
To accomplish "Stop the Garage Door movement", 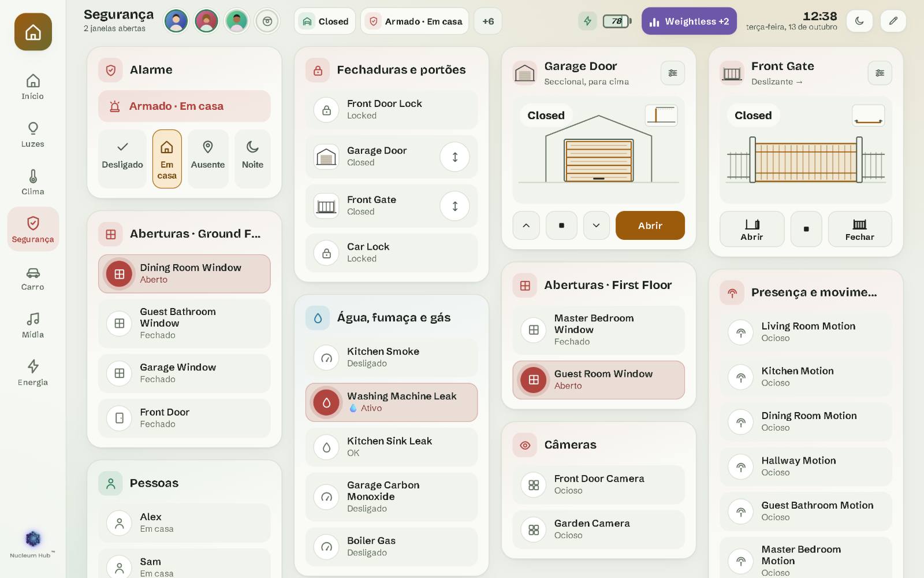I will pyautogui.click(x=561, y=225).
